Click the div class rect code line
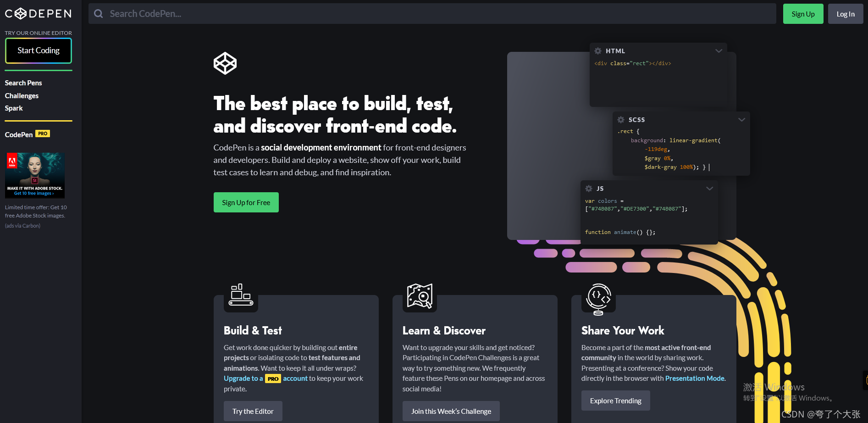 click(x=633, y=63)
